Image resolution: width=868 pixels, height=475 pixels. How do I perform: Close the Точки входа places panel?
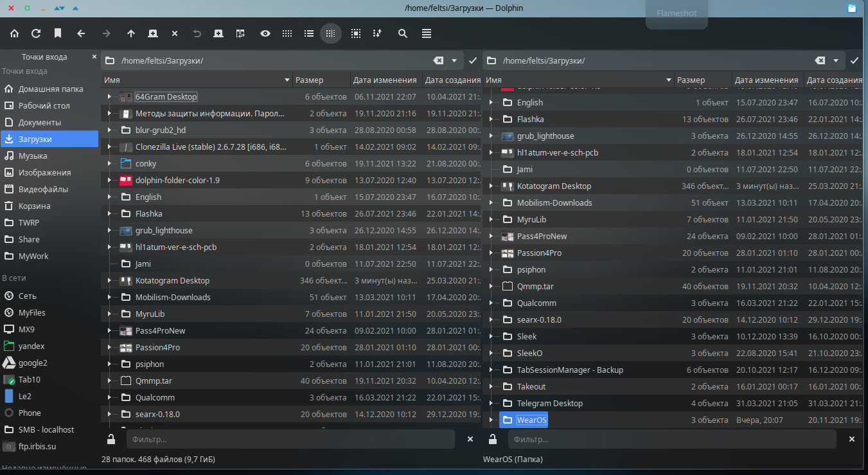point(94,57)
